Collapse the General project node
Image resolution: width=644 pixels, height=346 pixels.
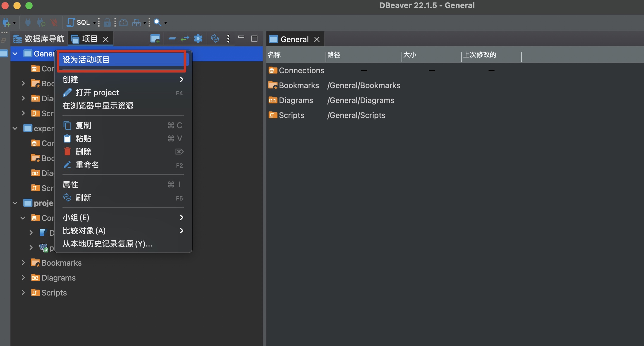(x=15, y=54)
